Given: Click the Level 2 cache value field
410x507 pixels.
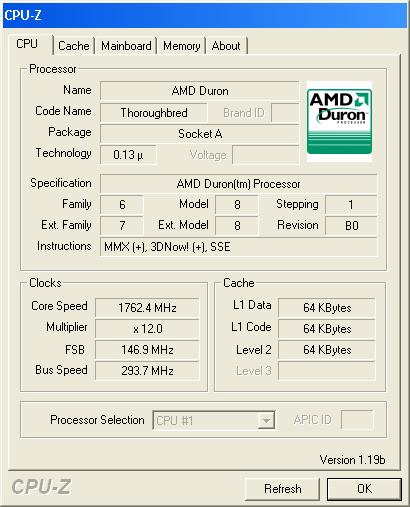Looking at the screenshot, I should point(327,350).
